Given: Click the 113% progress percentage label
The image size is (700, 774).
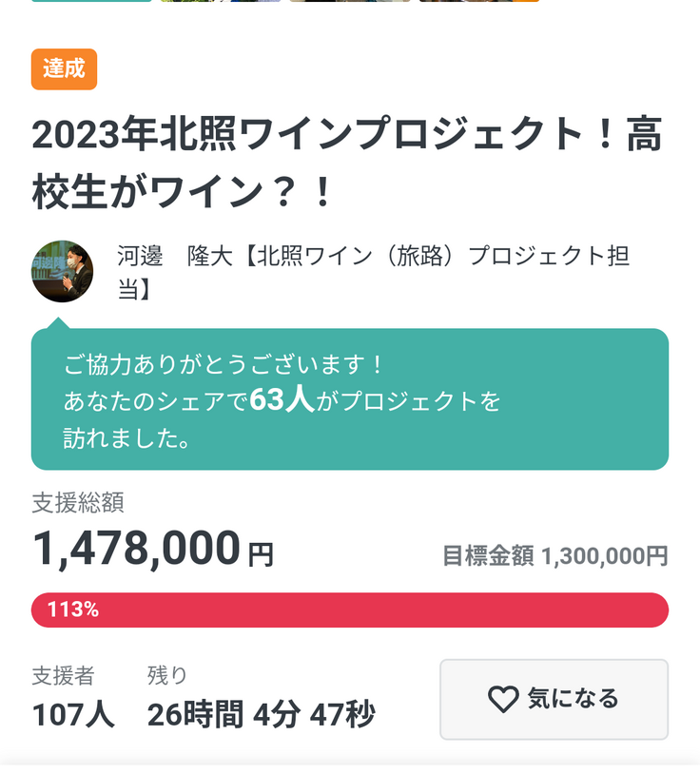Looking at the screenshot, I should point(73,610).
